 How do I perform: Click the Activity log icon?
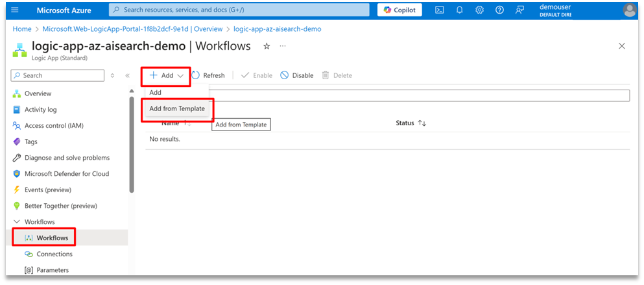17,110
